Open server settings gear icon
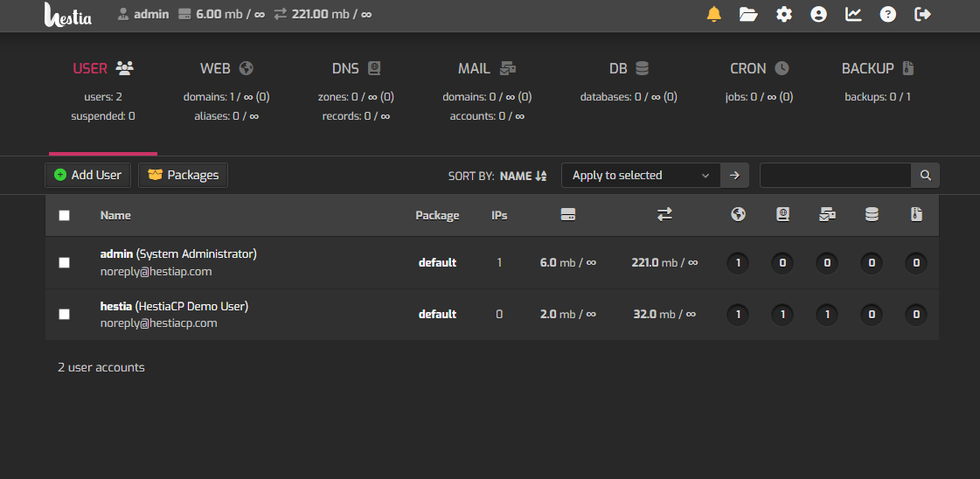Viewport: 980px width, 479px height. coord(784,14)
